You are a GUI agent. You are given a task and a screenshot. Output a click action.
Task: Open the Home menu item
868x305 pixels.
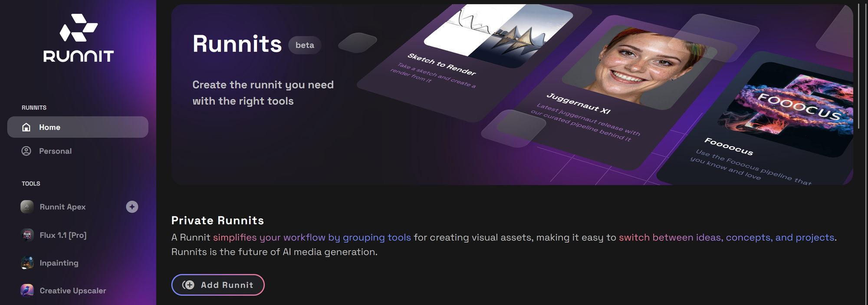(x=78, y=127)
